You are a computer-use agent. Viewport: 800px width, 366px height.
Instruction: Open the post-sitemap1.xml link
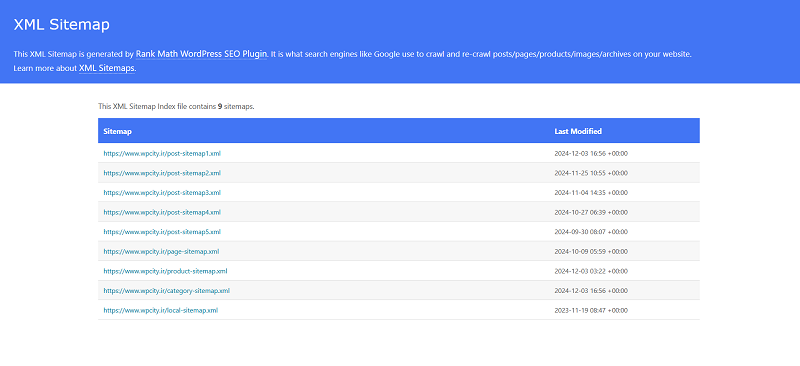162,153
